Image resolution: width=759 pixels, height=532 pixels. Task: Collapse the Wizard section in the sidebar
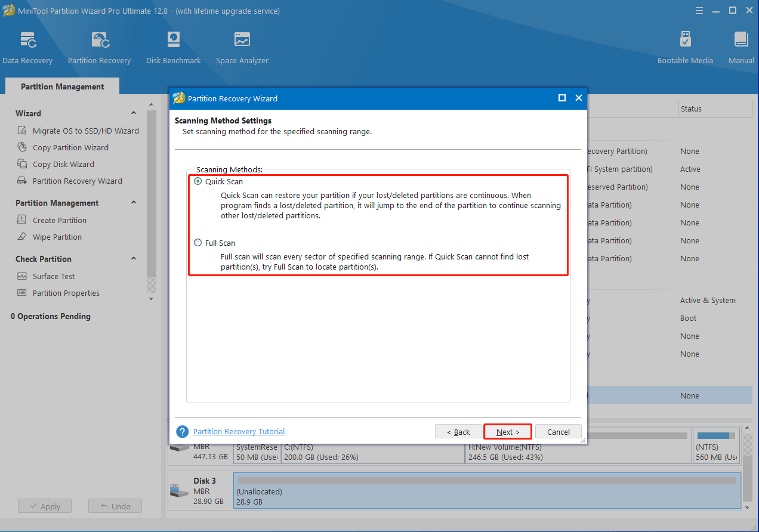(134, 113)
